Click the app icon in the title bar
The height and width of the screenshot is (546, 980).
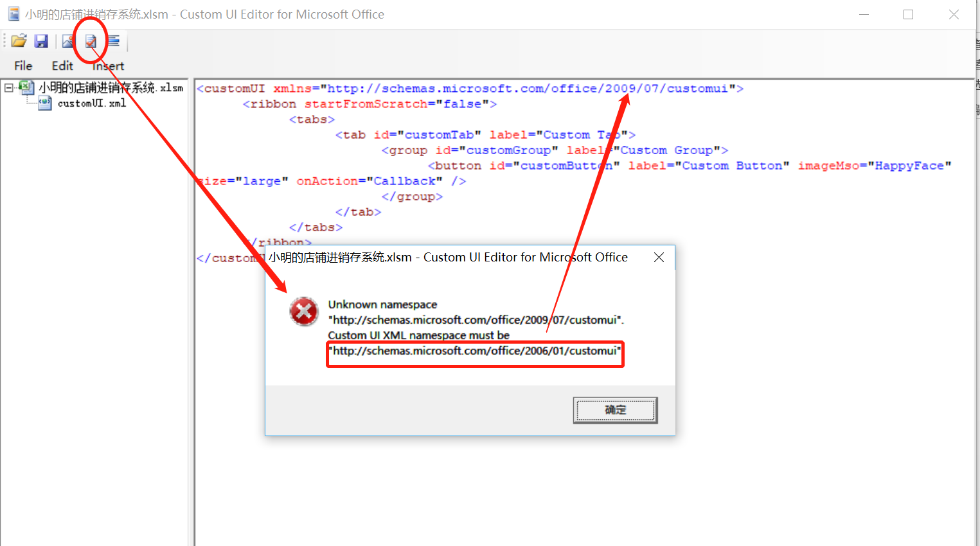click(x=13, y=14)
